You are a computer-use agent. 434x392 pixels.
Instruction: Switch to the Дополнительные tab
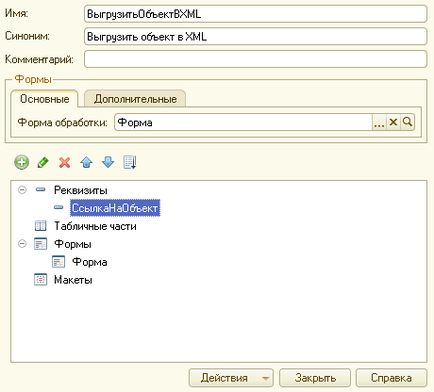coord(135,99)
